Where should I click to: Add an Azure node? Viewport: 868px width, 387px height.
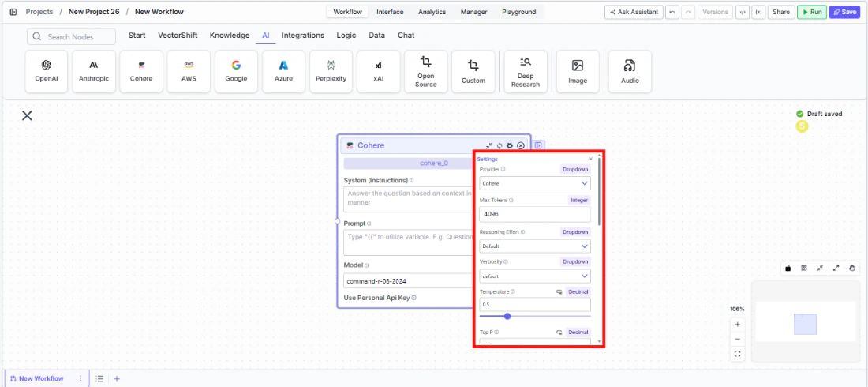pyautogui.click(x=283, y=72)
